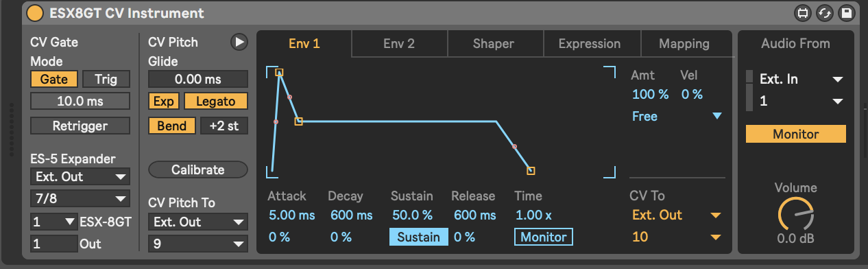Switch to the Shaper tab
The height and width of the screenshot is (269, 868).
[494, 44]
